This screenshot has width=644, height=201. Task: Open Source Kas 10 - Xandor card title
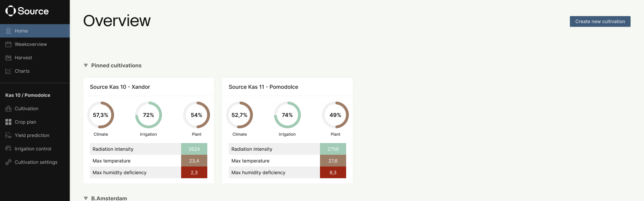point(120,87)
